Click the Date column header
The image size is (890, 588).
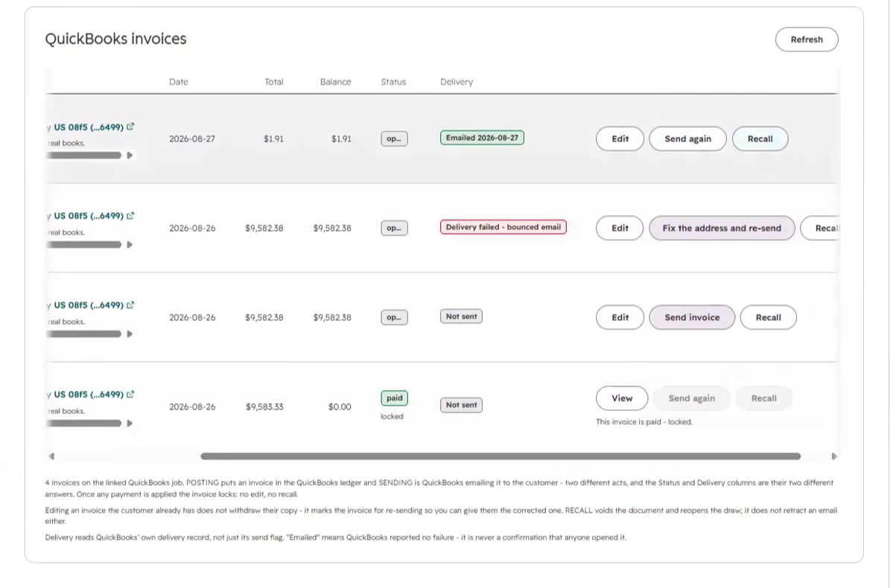178,82
